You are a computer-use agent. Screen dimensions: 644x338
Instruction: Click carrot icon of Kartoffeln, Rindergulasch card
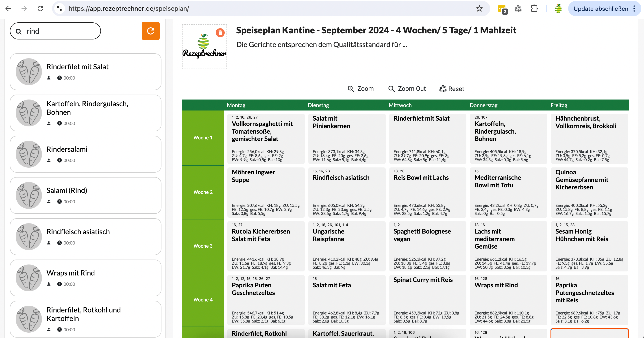point(29,113)
